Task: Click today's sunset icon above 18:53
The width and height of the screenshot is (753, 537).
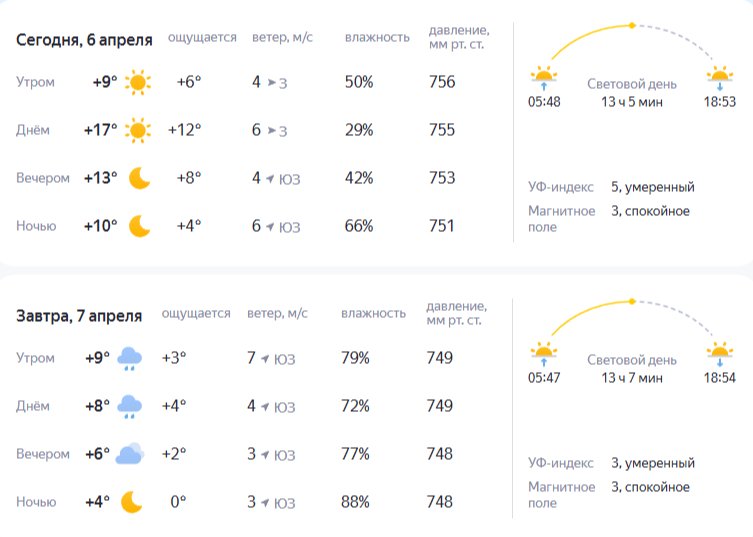Action: pos(719,77)
